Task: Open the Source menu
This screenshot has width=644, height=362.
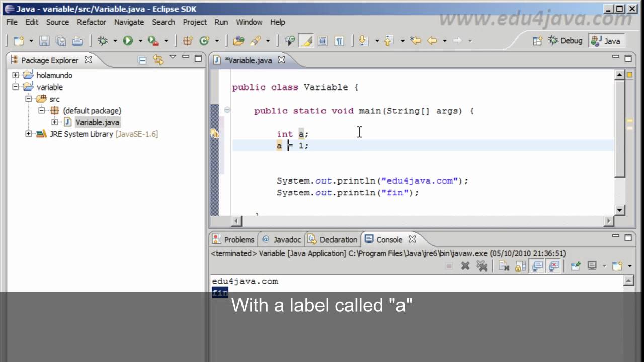Action: 57,22
